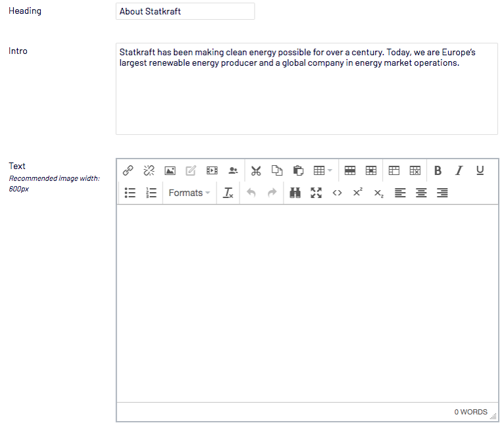Click the clear formatting icon
This screenshot has width=504, height=425.
[x=228, y=193]
